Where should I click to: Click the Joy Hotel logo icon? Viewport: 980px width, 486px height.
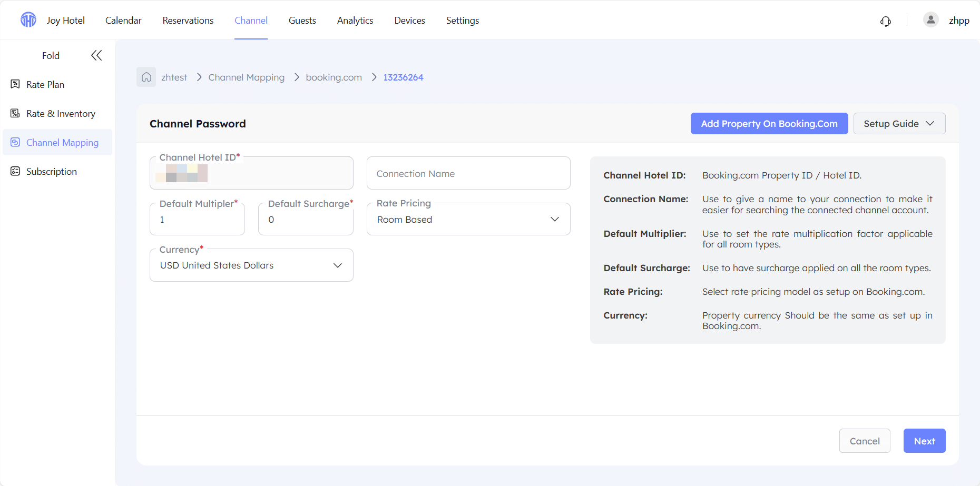pos(28,20)
